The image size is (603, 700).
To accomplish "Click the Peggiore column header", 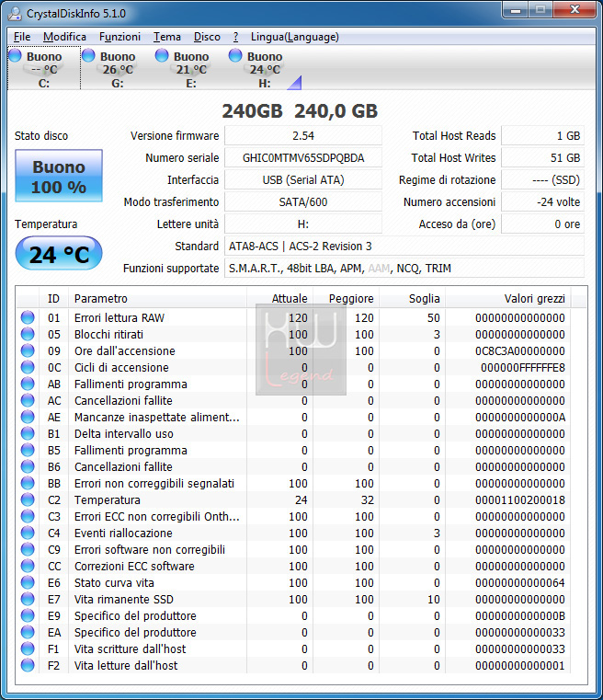I will [x=346, y=298].
